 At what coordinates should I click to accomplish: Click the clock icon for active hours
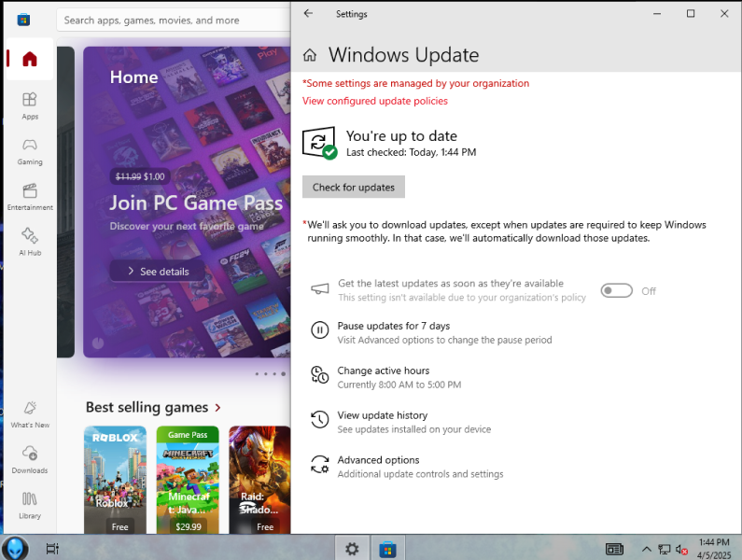(x=319, y=374)
